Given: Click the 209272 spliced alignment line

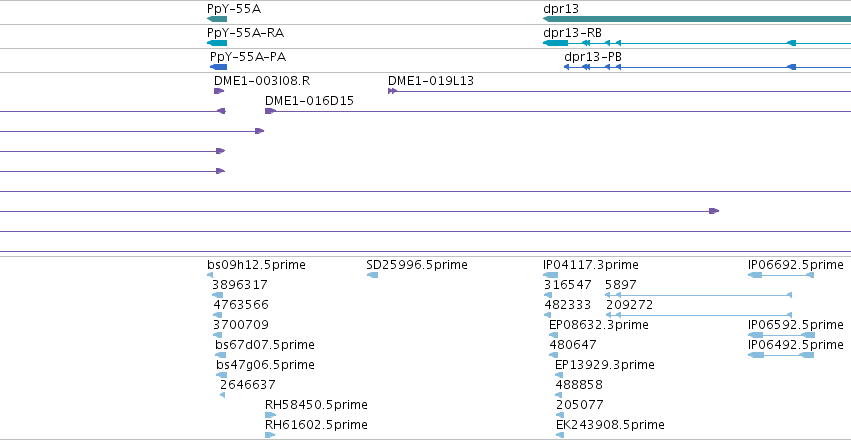Looking at the screenshot, I should click(698, 315).
